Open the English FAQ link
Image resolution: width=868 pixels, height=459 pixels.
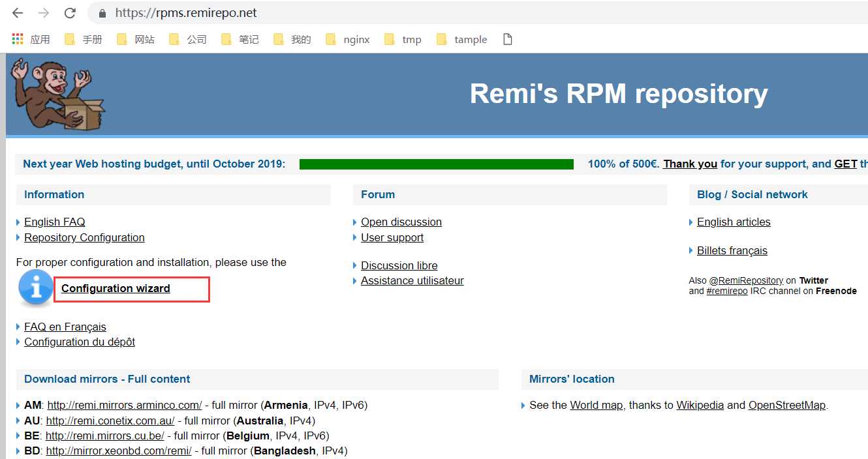click(x=55, y=222)
